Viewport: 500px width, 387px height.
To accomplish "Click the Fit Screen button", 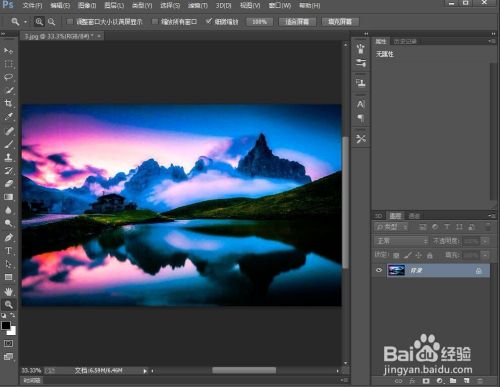I will click(297, 22).
